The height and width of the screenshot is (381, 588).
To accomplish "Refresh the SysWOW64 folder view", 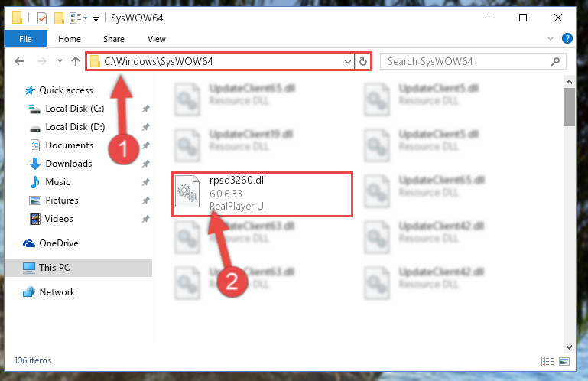I will coord(363,61).
